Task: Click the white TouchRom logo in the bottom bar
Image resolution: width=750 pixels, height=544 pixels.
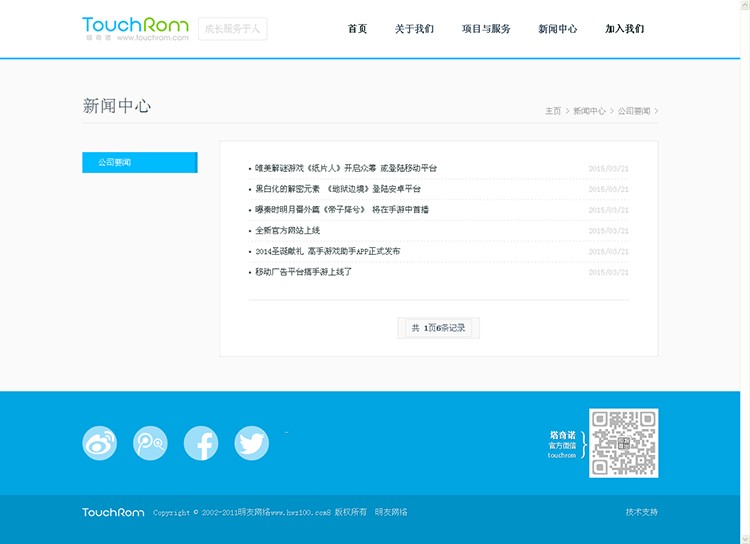Action: pos(113,512)
